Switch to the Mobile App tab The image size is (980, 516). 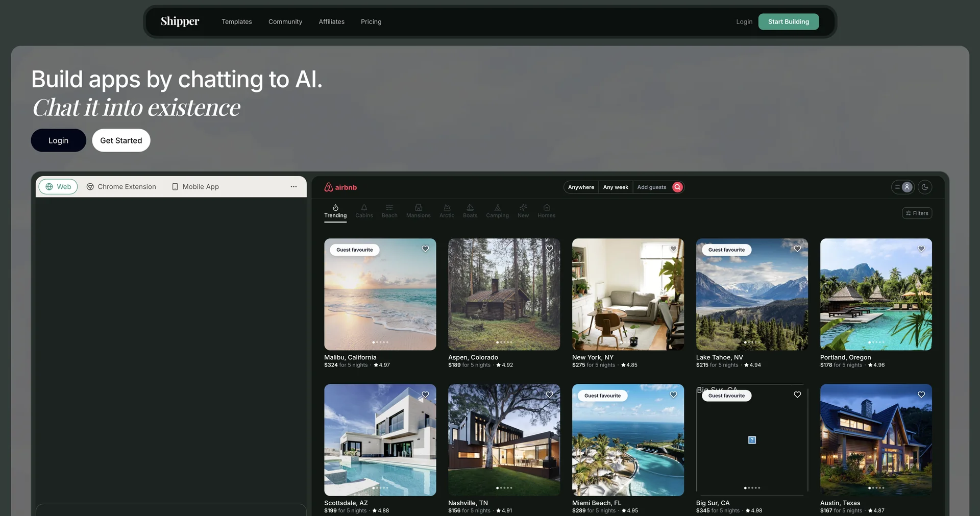(x=195, y=187)
